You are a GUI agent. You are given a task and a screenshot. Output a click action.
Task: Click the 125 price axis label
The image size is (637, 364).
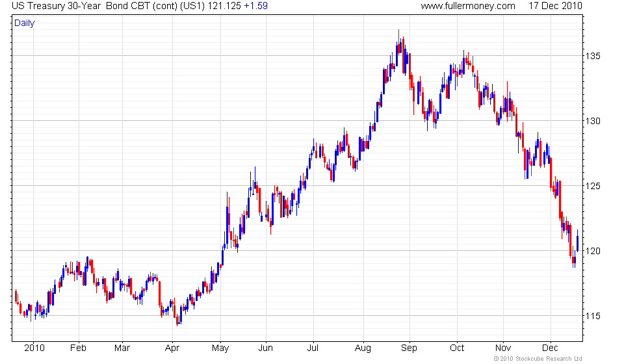tap(593, 186)
